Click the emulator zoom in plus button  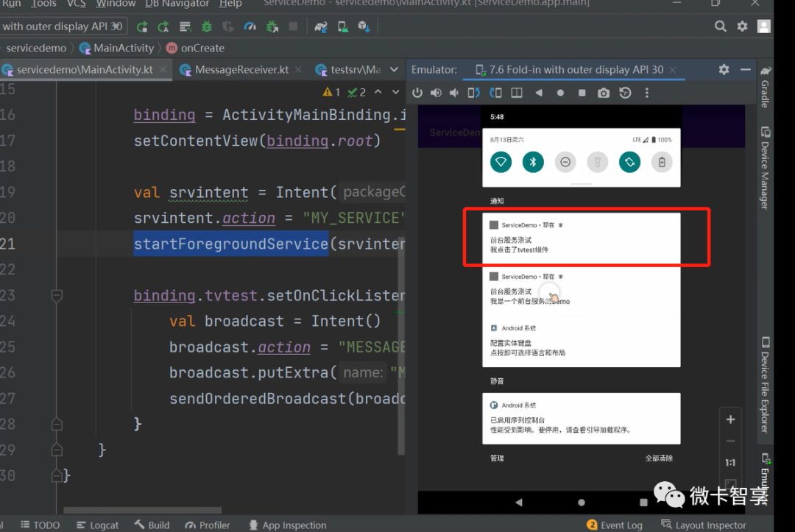(731, 419)
